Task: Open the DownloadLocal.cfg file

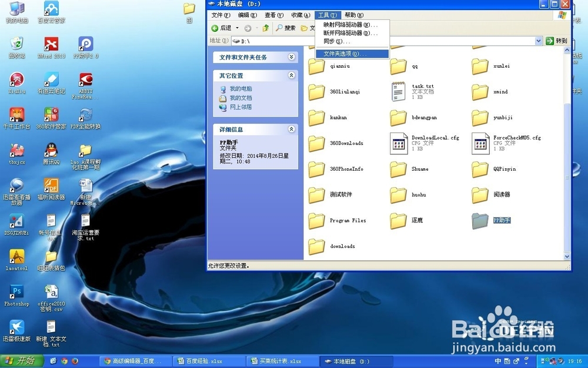Action: point(412,142)
